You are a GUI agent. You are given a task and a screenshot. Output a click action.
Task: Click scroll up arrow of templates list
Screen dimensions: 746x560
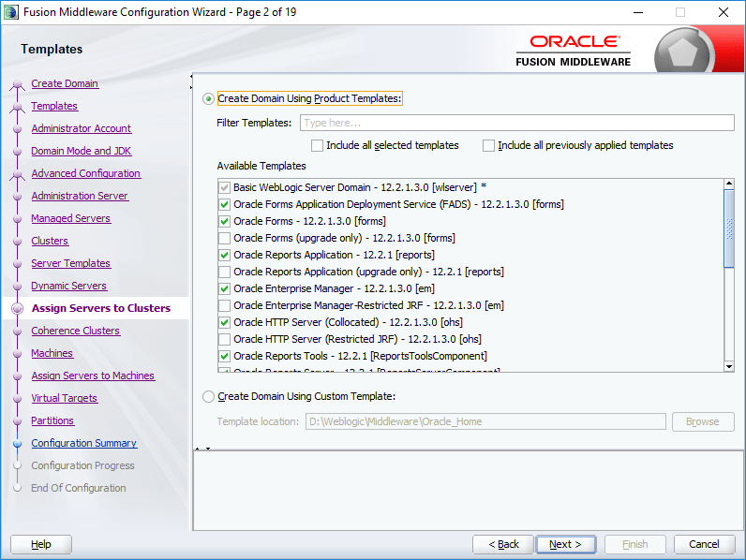point(729,184)
